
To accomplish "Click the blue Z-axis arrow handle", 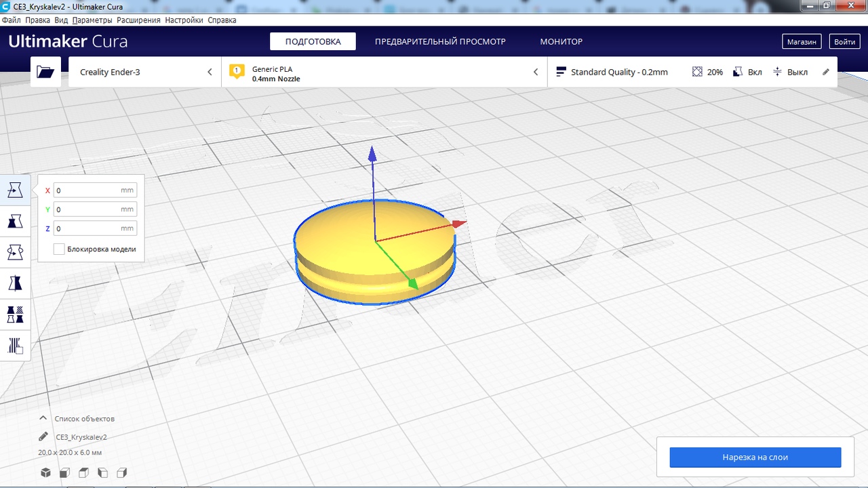I will [x=372, y=154].
